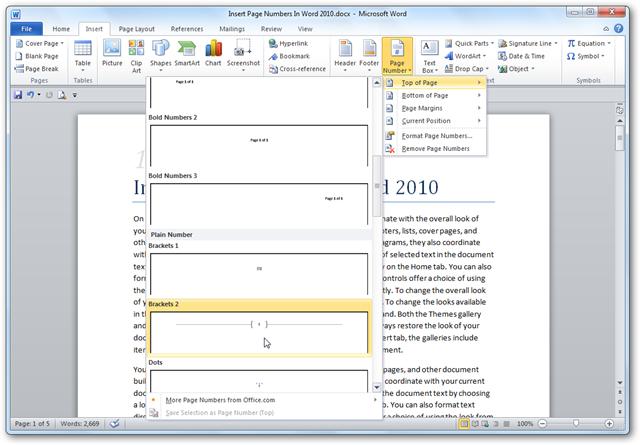
Task: Open Undo history dropdown arrow
Action: (39, 95)
